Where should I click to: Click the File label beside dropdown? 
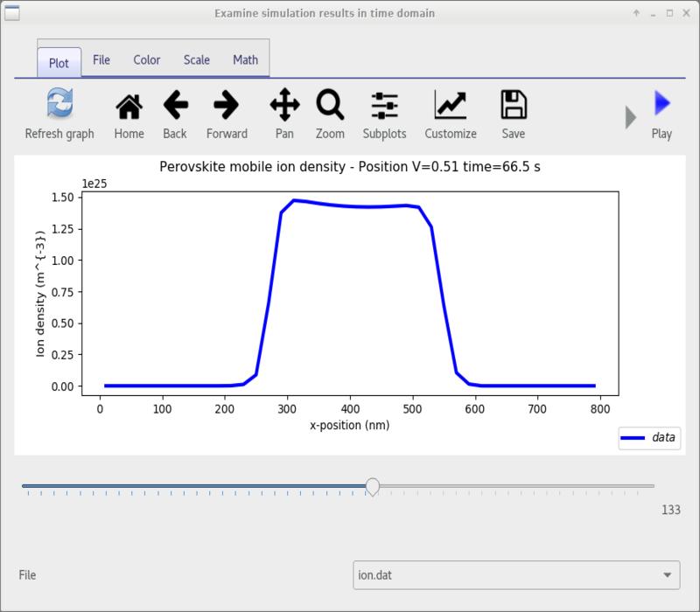[27, 575]
